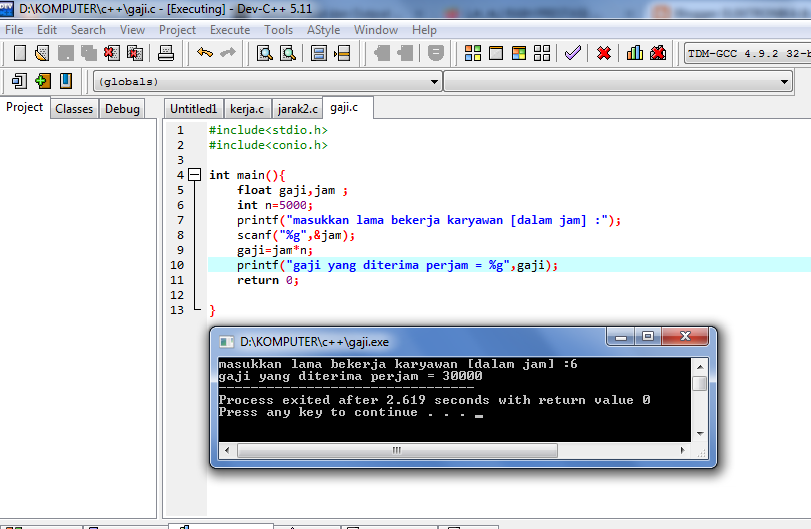Click console horizontal scrollbar right arrow
Viewport: 811px width, 529px height.
(x=683, y=450)
